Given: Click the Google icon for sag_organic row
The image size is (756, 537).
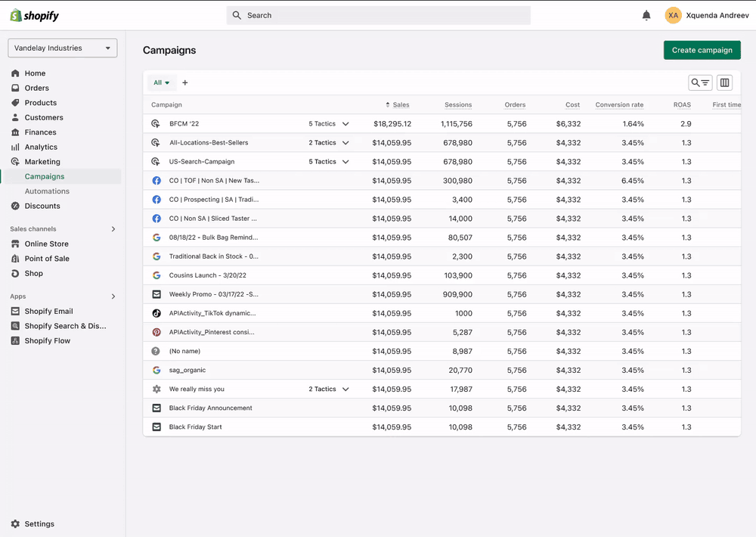Looking at the screenshot, I should pos(156,370).
